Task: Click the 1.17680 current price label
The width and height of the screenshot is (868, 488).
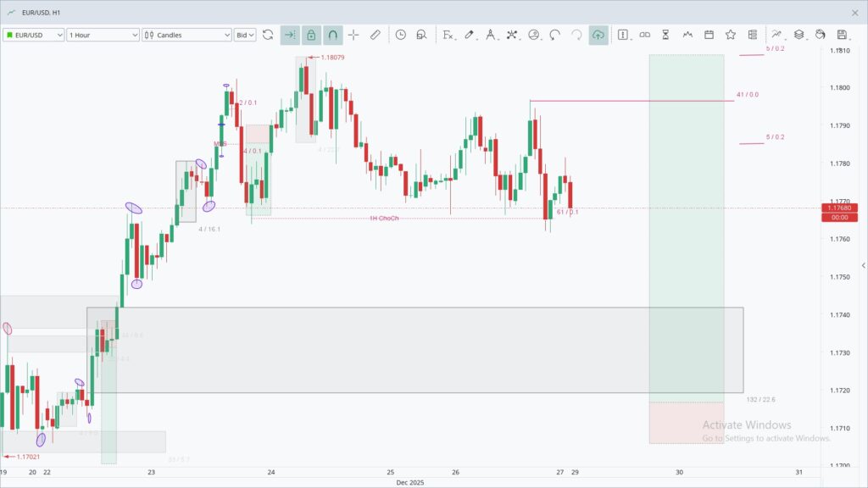Action: click(x=838, y=208)
